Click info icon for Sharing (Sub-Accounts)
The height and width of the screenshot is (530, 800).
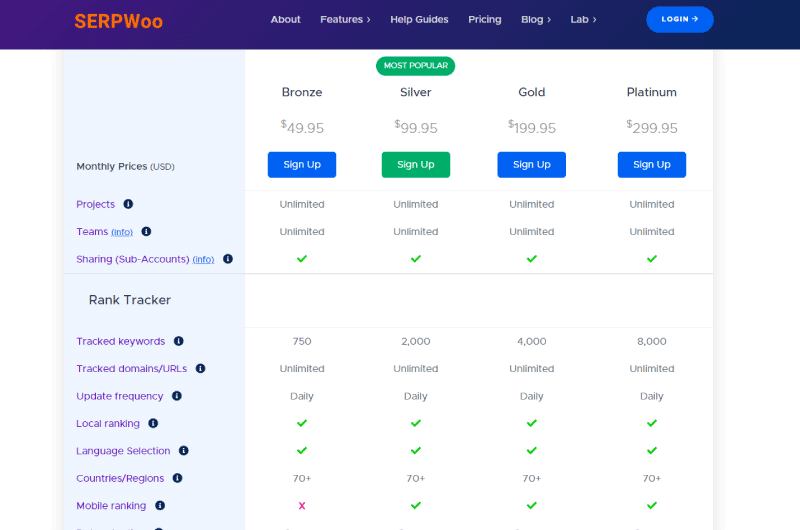click(x=228, y=259)
